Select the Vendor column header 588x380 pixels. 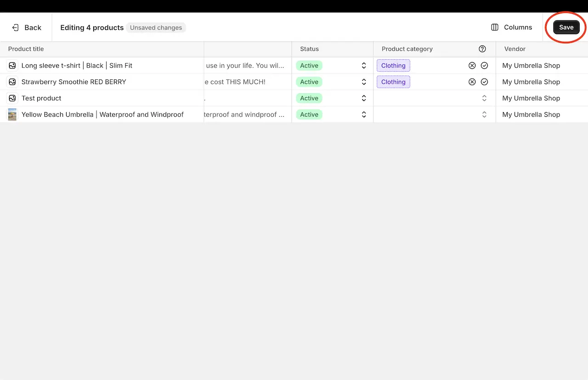514,49
